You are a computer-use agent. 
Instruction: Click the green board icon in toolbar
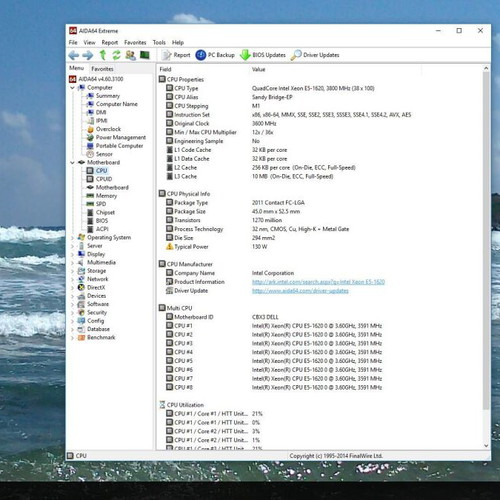pyautogui.click(x=145, y=55)
